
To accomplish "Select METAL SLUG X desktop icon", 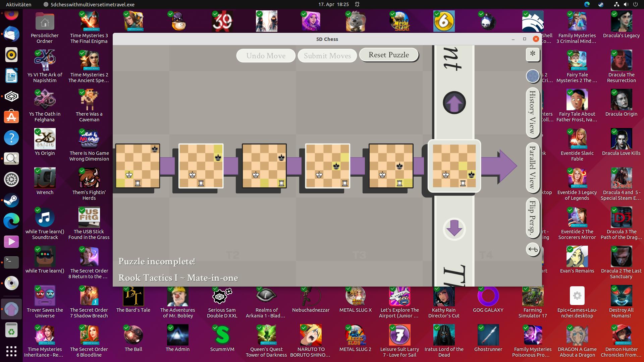I will (x=355, y=299).
